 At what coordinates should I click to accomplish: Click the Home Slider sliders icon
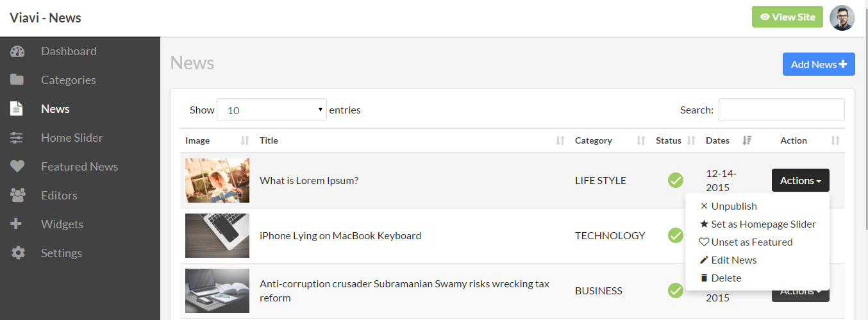[x=17, y=138]
